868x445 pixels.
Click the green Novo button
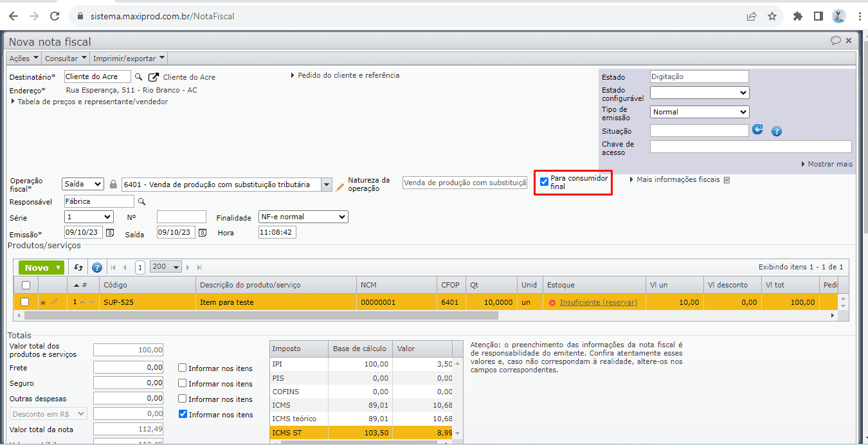42,268
